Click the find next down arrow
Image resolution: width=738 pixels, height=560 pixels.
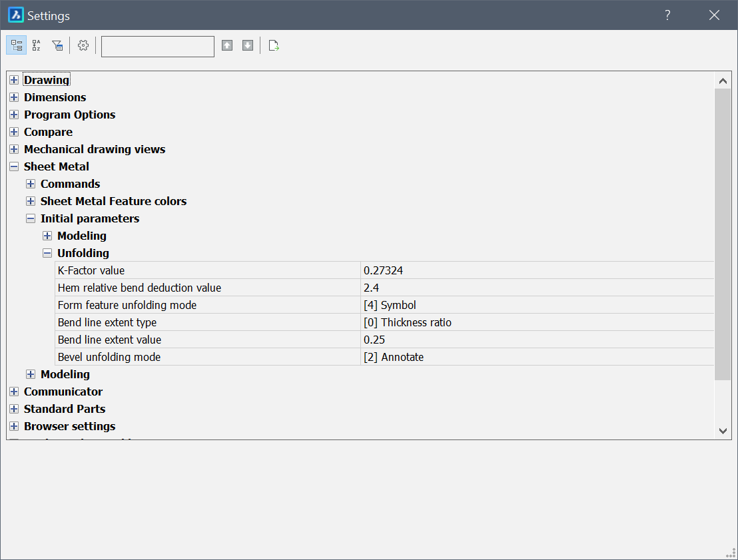point(248,45)
